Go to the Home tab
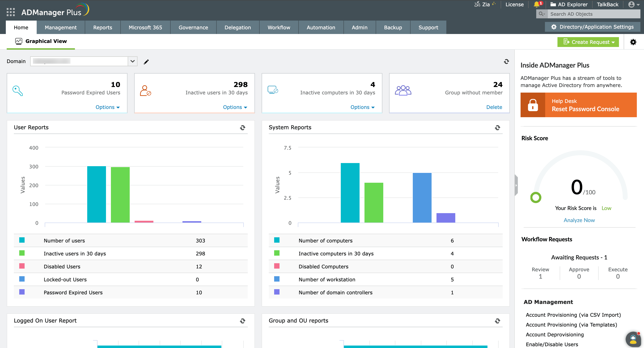 tap(21, 28)
